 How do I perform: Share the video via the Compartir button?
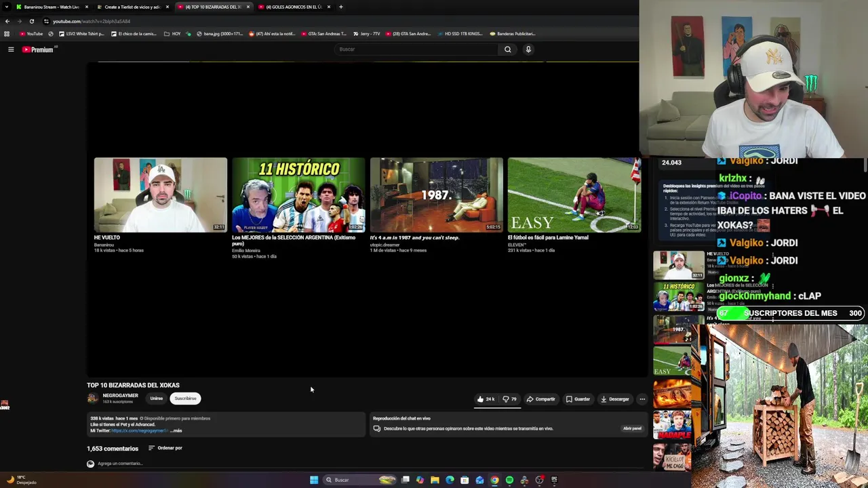[541, 399]
